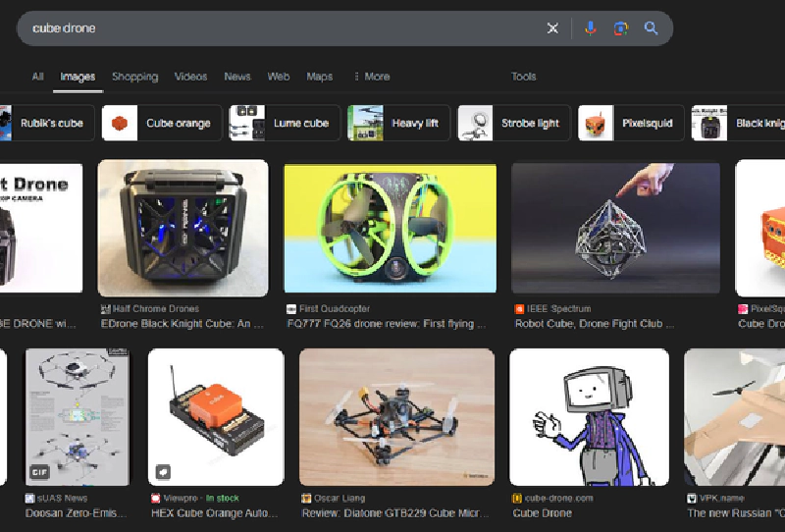Click the magnifying glass search icon
The image size is (785, 532).
click(x=651, y=28)
